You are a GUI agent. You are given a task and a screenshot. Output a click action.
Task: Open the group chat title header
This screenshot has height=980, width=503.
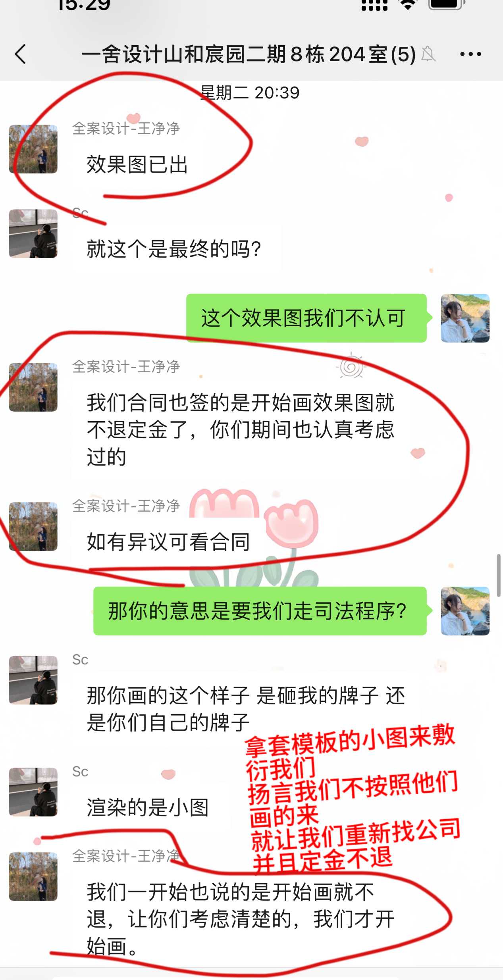pos(249,54)
